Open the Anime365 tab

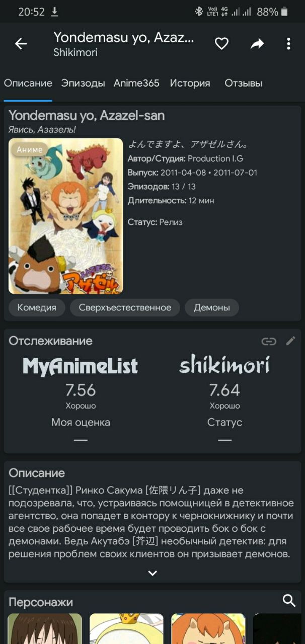[x=136, y=84]
